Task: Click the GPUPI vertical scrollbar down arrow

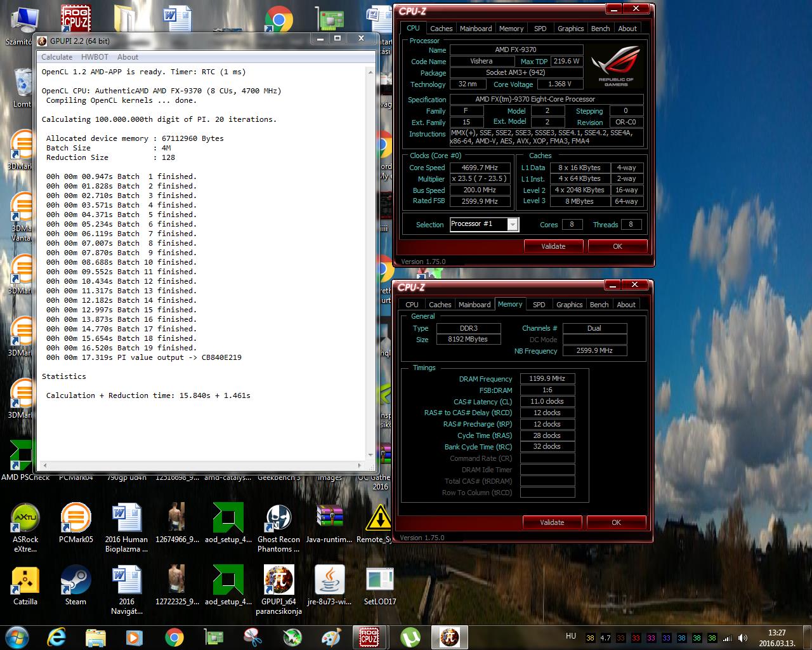Action: tap(370, 454)
